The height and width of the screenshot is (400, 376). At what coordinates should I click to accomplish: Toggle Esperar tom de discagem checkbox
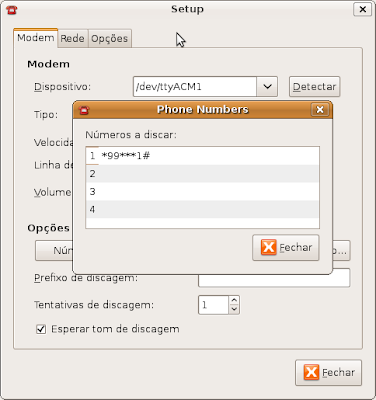(x=41, y=329)
